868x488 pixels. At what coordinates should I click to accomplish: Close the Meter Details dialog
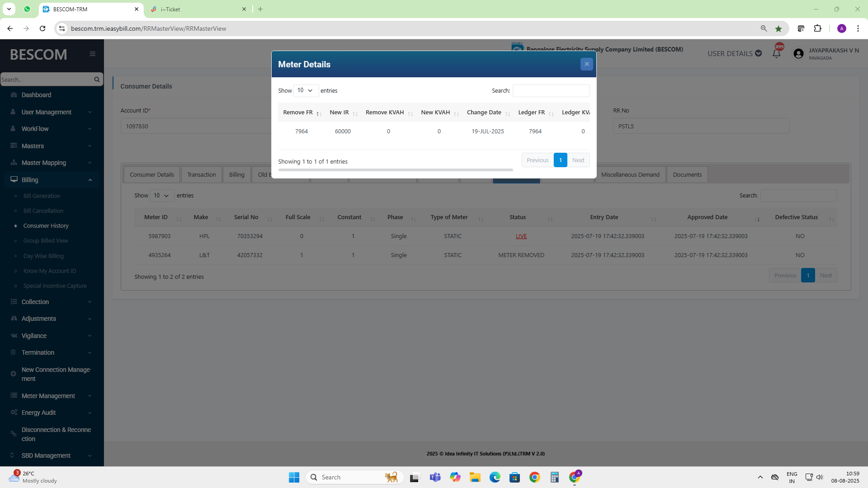[586, 64]
